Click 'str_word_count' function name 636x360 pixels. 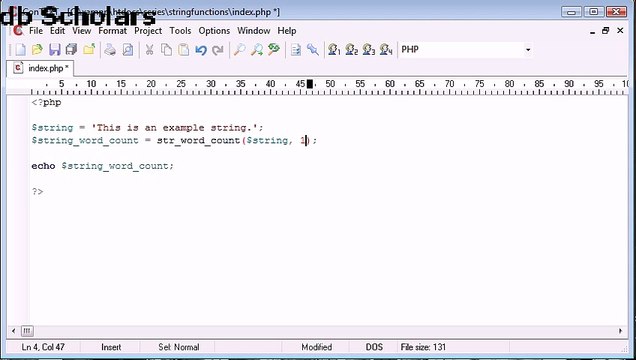click(198, 140)
